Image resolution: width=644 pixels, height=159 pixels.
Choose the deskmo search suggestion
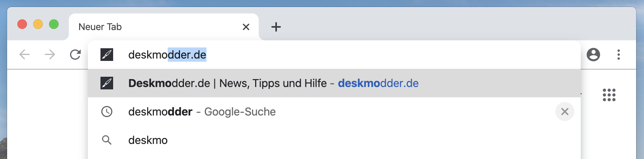pyautogui.click(x=334, y=140)
